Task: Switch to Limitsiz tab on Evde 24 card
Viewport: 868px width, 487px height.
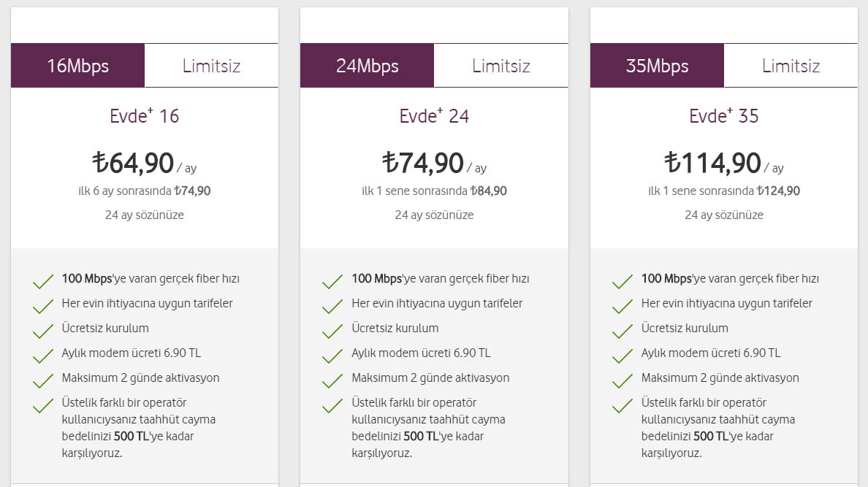Action: (x=500, y=66)
